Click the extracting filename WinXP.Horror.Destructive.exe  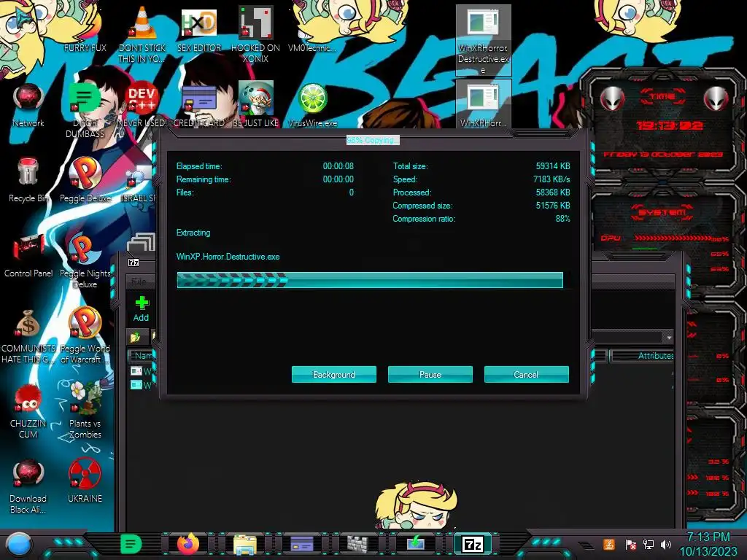point(228,257)
